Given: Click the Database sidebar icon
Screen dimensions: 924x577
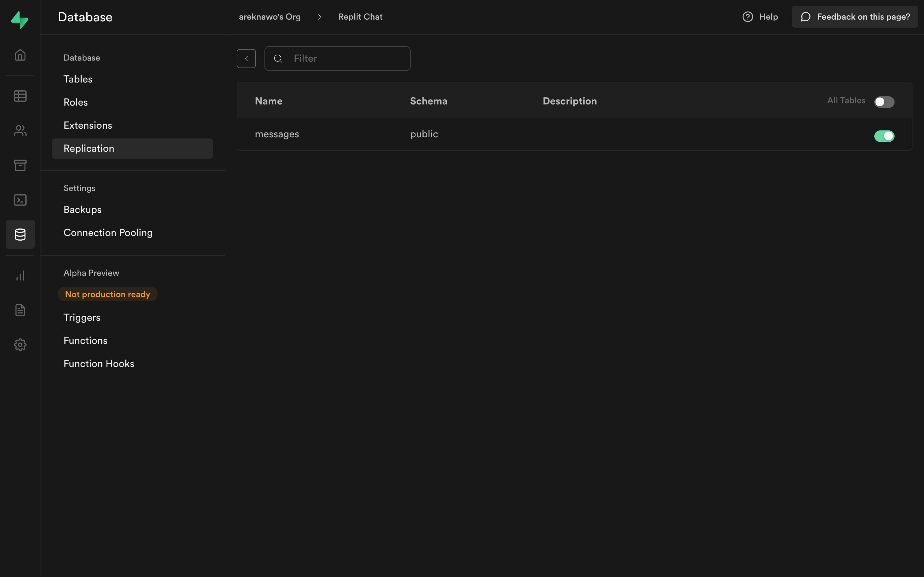Looking at the screenshot, I should pos(20,234).
